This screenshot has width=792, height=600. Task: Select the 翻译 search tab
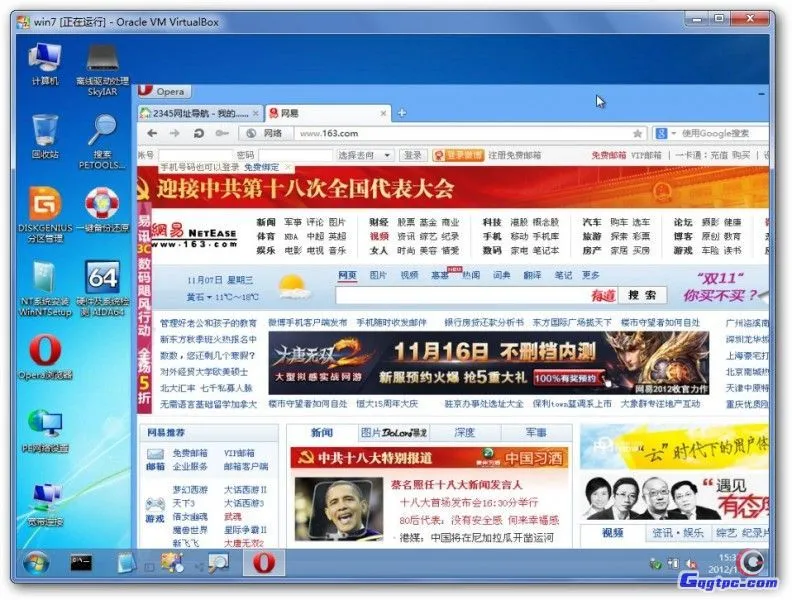(532, 275)
